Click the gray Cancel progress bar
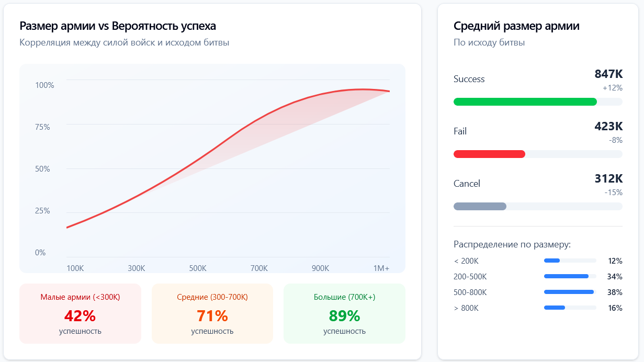The image size is (644, 362). [480, 206]
